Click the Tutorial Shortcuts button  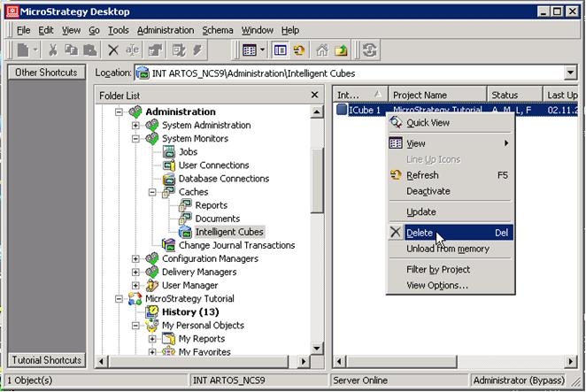[46, 360]
